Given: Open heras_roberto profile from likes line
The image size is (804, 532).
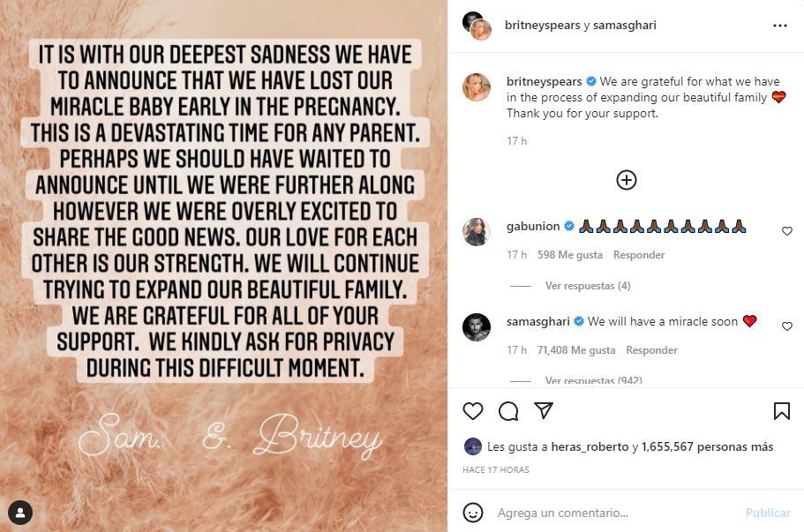Looking at the screenshot, I should click(x=590, y=446).
